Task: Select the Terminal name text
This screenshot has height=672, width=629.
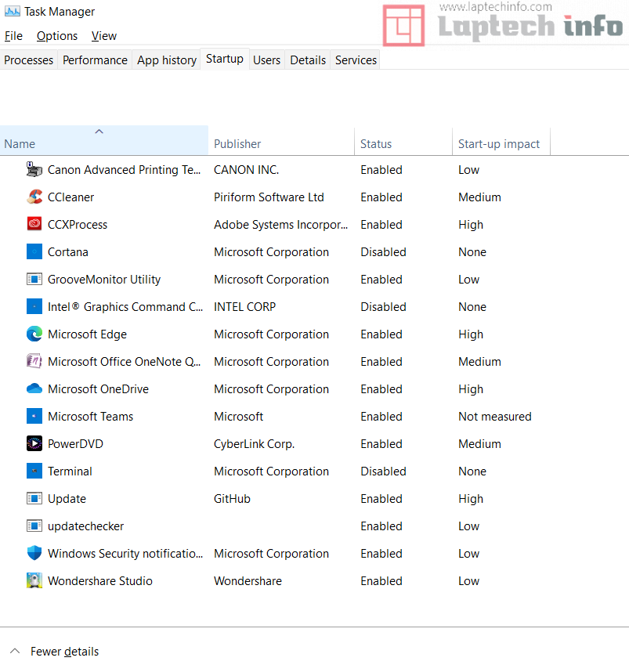Action: pyautogui.click(x=70, y=471)
